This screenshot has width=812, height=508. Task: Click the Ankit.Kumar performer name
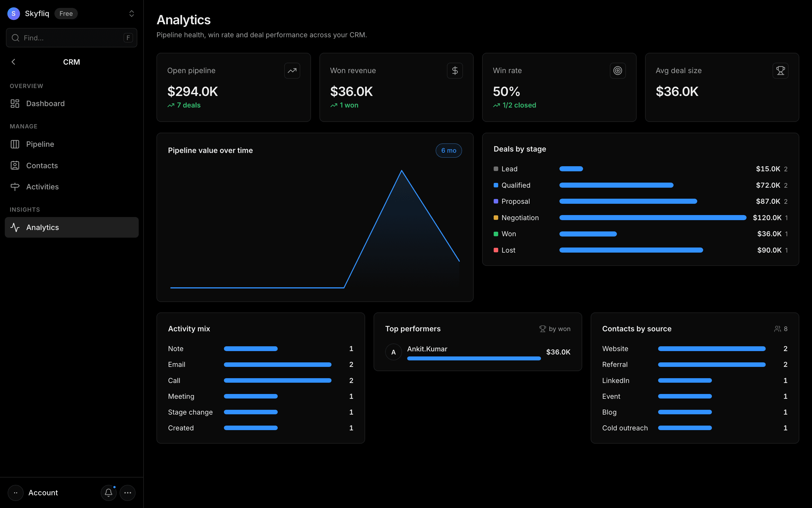(x=427, y=349)
